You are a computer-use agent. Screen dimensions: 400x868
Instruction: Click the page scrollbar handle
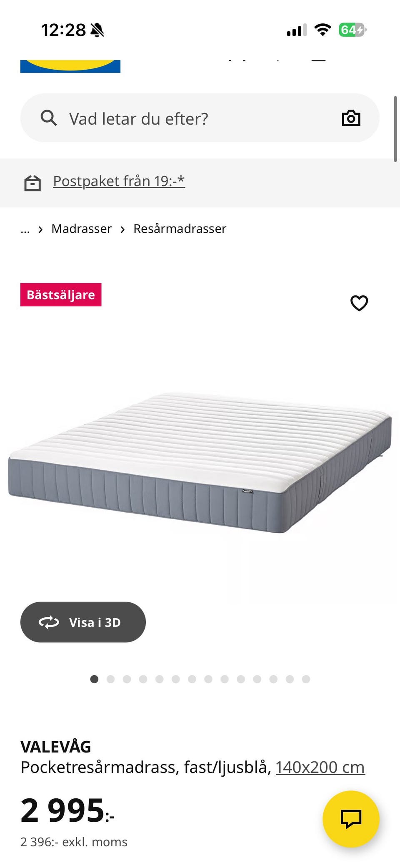pyautogui.click(x=395, y=129)
